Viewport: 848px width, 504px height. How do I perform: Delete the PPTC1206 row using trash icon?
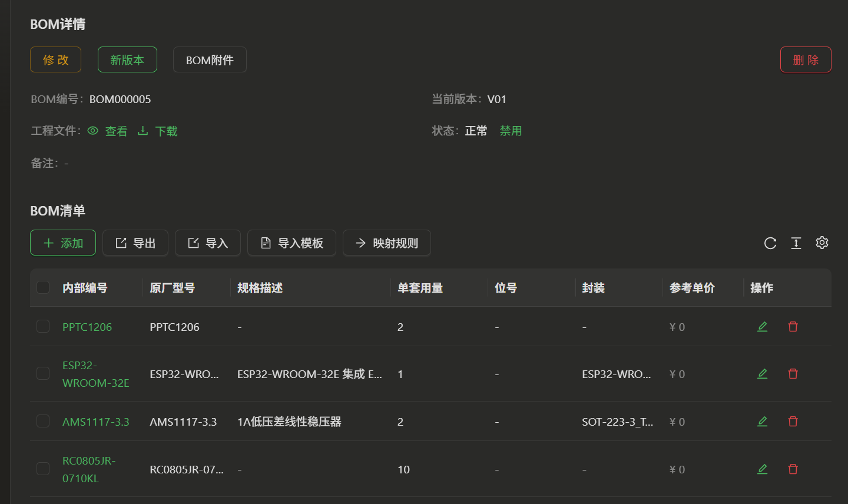point(793,327)
